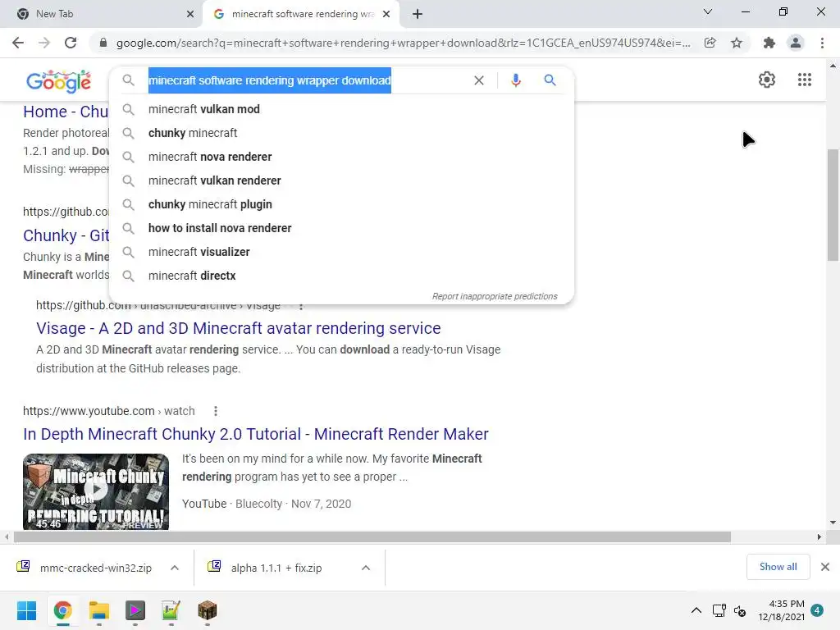Click the blue search magnifier button
Screen dimensions: 840x630
[x=550, y=80]
